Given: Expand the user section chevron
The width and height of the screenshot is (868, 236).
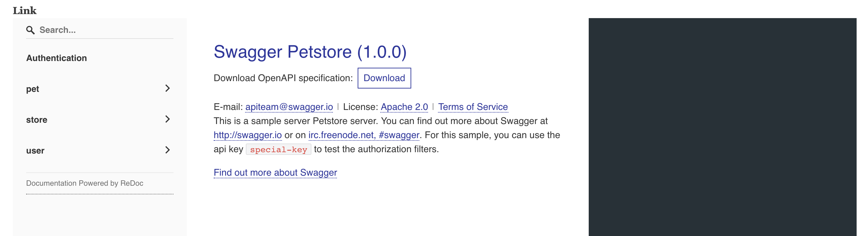Looking at the screenshot, I should coord(167,150).
